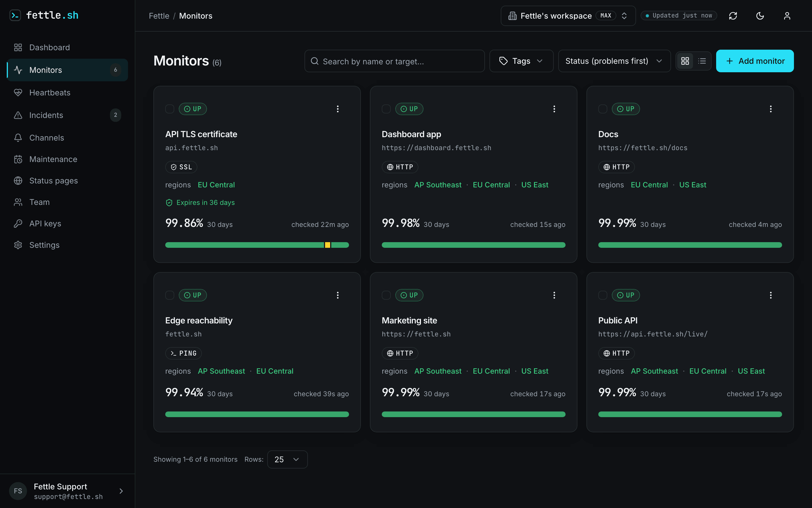Screen dimensions: 812x508
Task: Open options menu for Public API card
Action: pyautogui.click(x=770, y=295)
